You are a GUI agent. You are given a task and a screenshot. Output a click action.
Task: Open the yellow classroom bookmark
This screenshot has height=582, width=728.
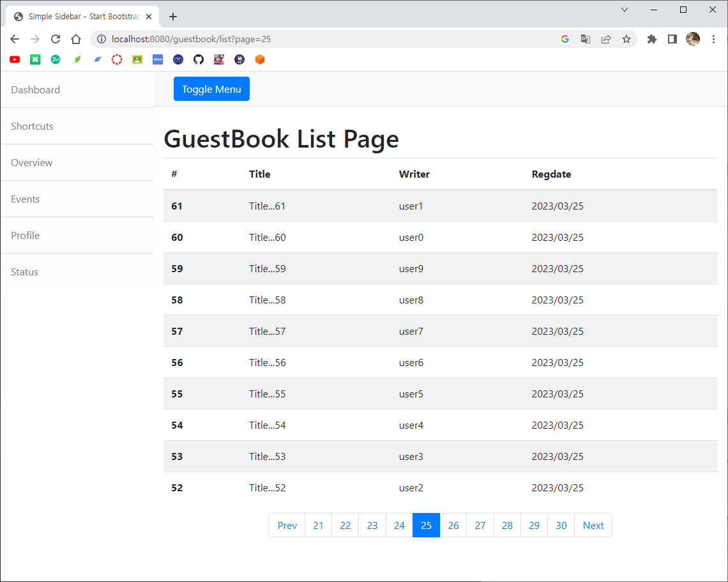point(137,59)
